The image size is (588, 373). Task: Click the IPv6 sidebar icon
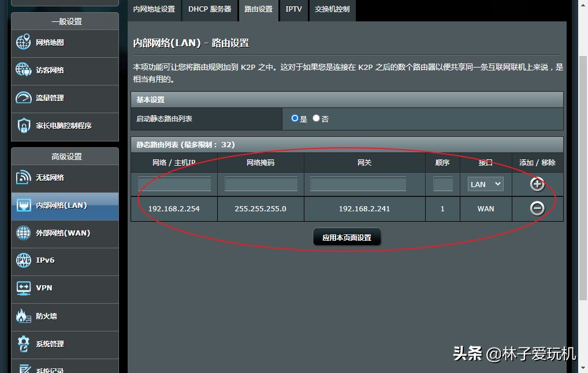pos(23,260)
